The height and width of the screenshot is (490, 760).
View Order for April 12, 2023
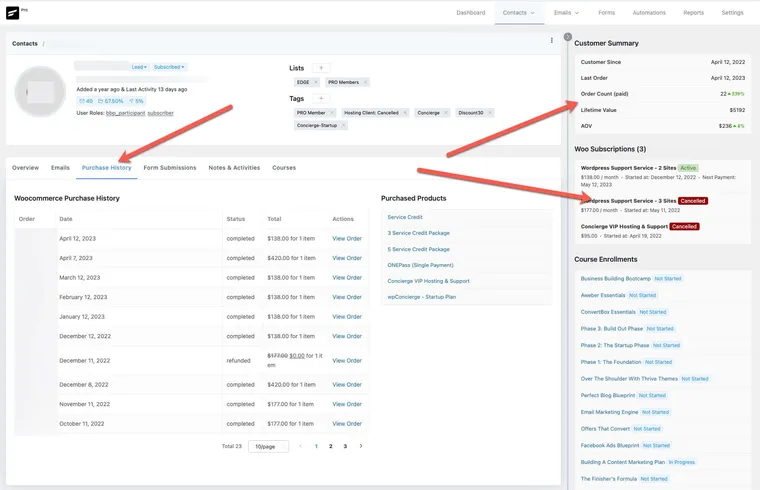347,238
